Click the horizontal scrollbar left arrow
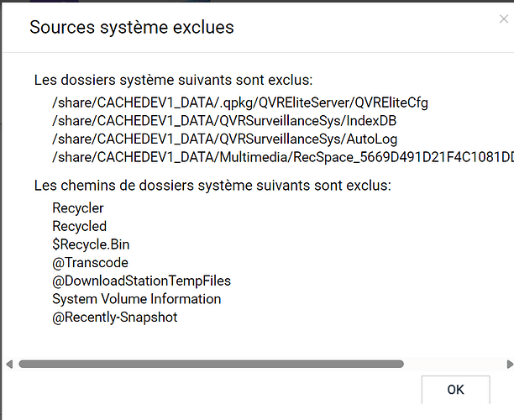The image size is (514, 420). pyautogui.click(x=9, y=364)
